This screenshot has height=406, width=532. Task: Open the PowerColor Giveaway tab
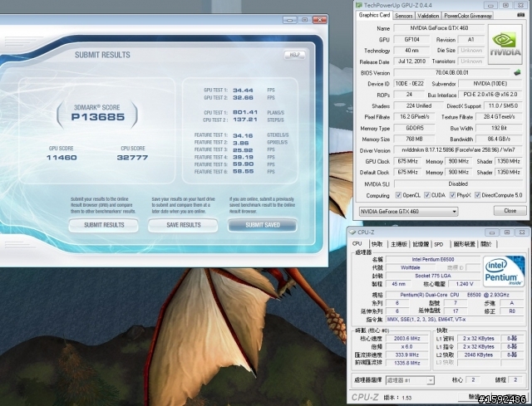[x=468, y=16]
